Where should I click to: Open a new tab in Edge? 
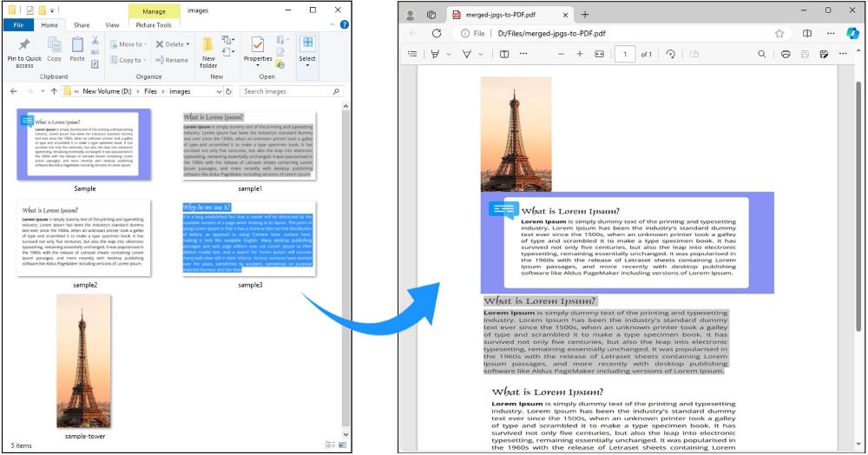(585, 15)
